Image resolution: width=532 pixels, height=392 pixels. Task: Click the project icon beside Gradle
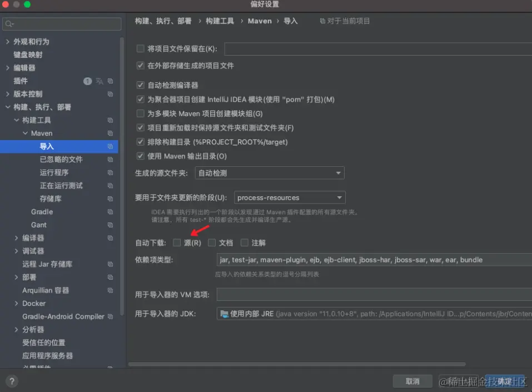110,212
